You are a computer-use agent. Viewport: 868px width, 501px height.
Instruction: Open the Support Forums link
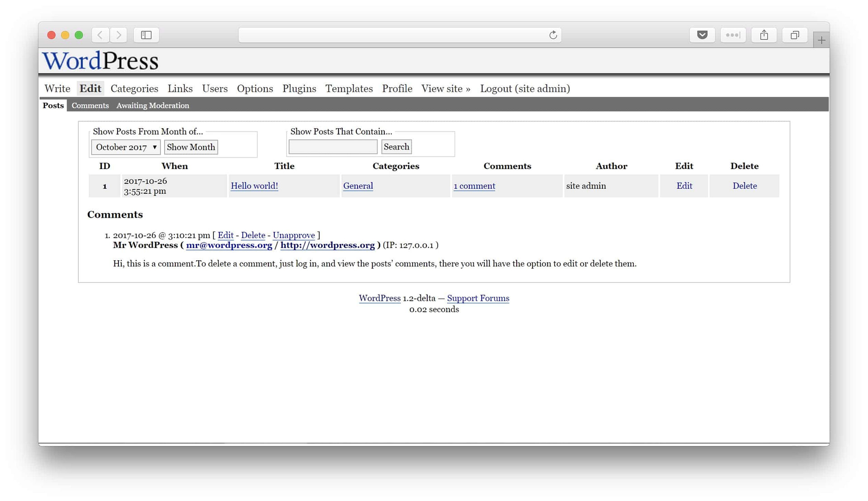[478, 298]
